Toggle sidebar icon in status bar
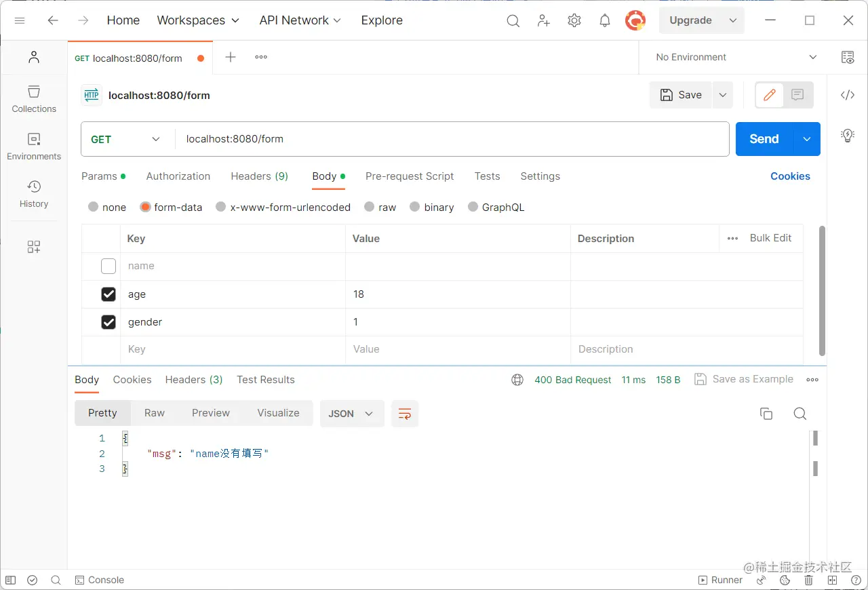 pyautogui.click(x=10, y=580)
